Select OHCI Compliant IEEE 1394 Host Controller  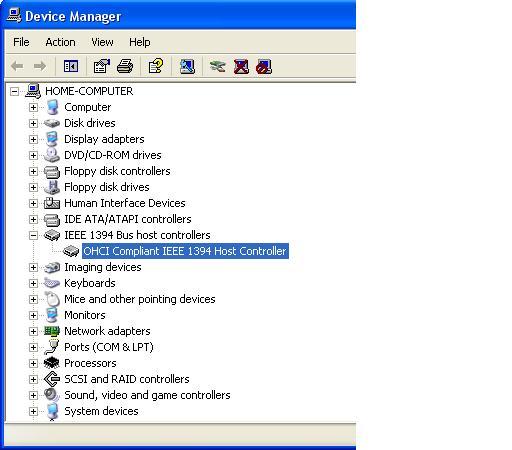tap(185, 251)
